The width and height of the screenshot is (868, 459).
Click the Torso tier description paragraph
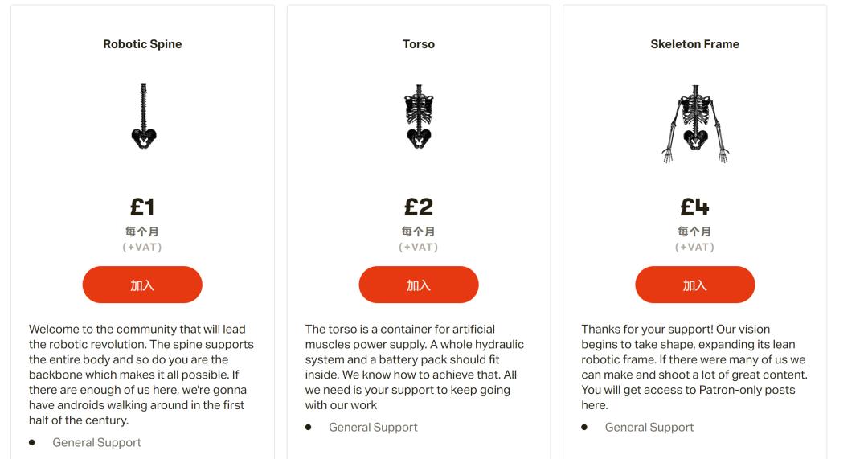pyautogui.click(x=415, y=367)
